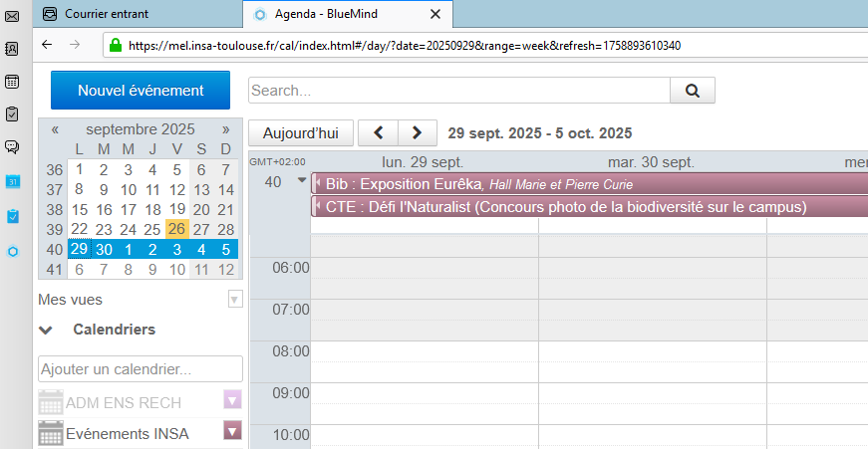Viewport: 868px width, 449px height.
Task: Click the Nouvel événement button
Action: point(141,91)
